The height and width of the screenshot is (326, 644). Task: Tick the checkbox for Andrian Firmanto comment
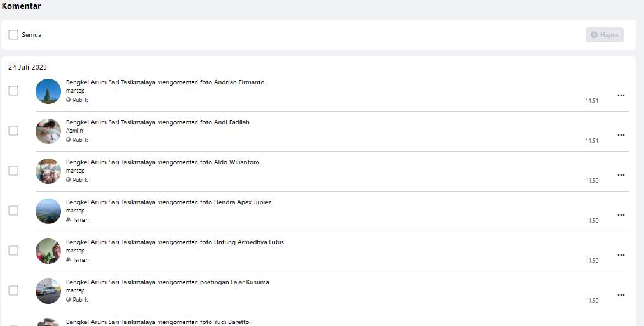[13, 91]
